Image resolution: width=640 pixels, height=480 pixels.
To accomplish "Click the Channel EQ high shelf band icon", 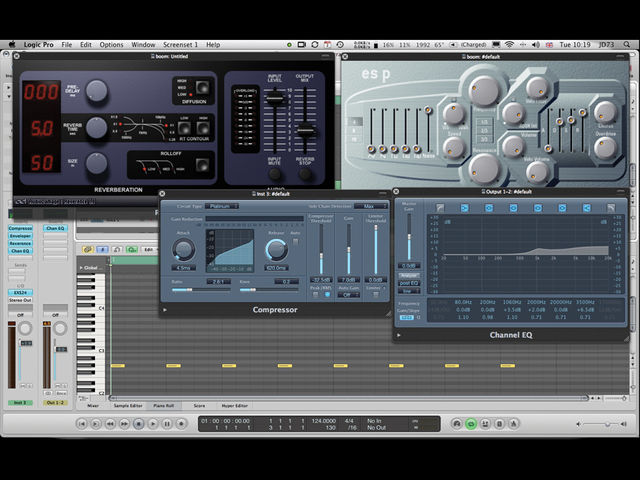I will [587, 208].
